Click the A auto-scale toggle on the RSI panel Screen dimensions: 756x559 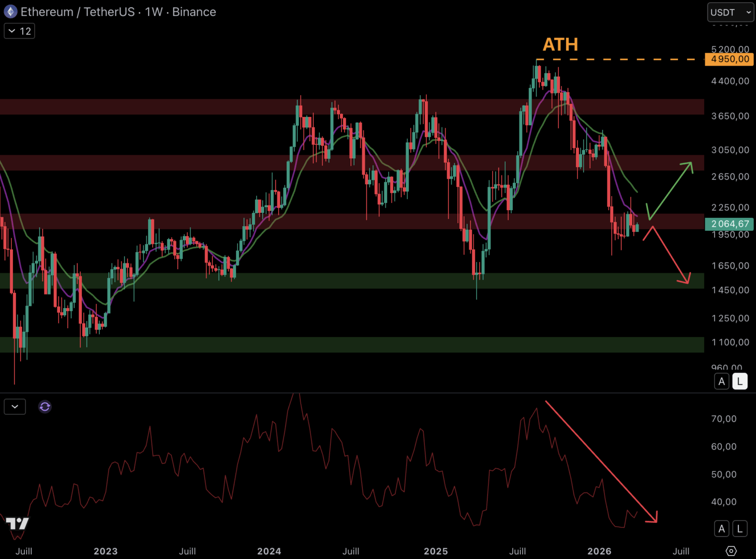pos(721,528)
